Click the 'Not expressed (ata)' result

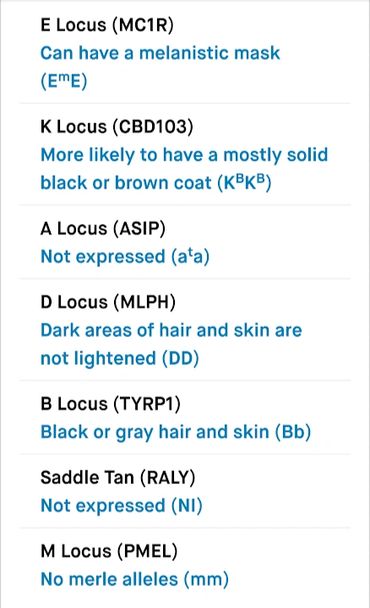point(125,256)
